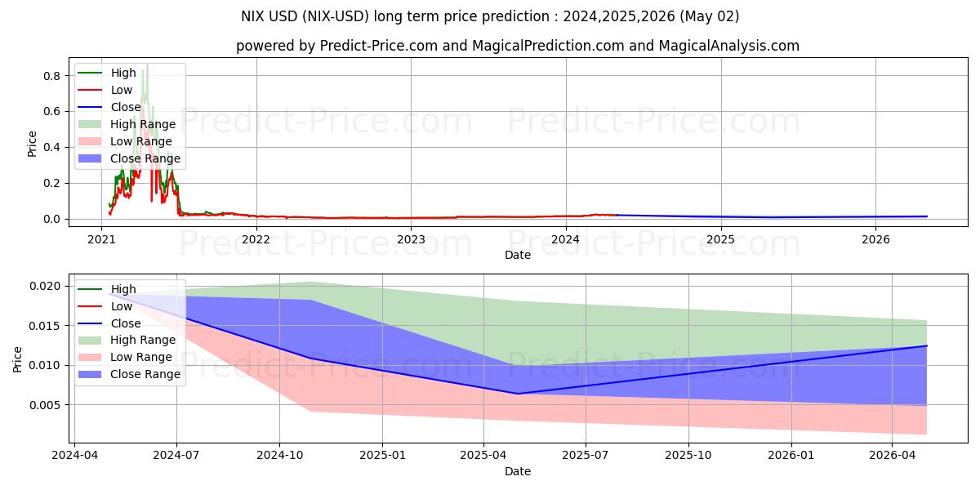Click the blue Close Range swatch in top legend

(x=91, y=158)
